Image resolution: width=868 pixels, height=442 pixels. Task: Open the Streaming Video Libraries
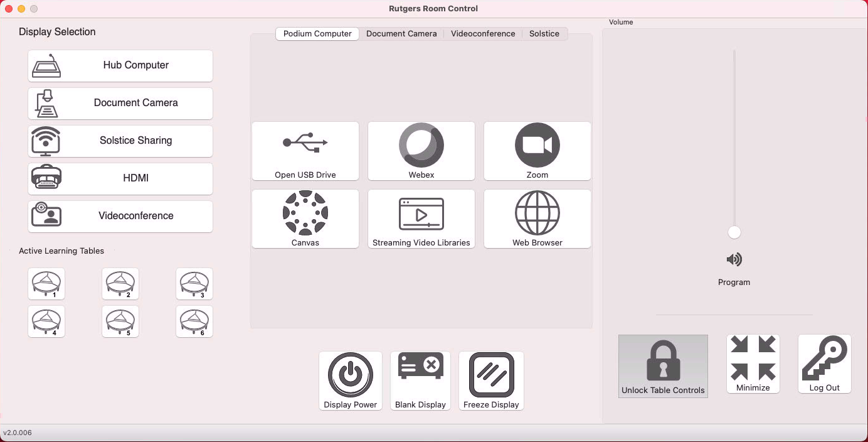pyautogui.click(x=421, y=218)
